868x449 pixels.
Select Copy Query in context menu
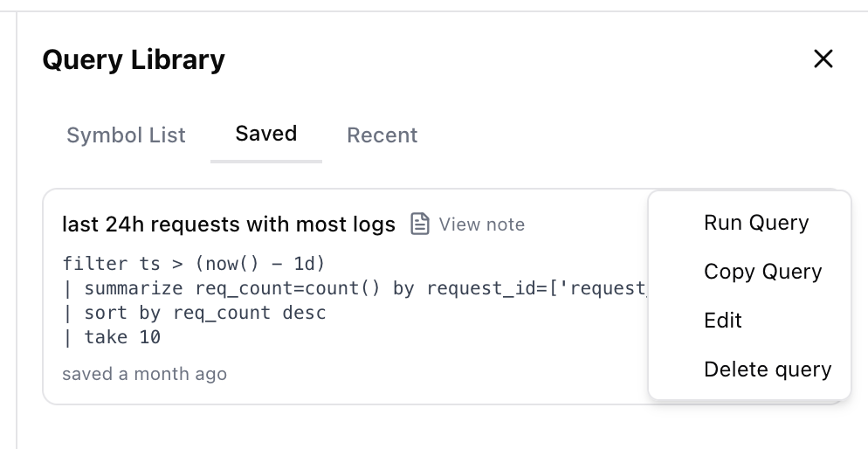tap(763, 272)
